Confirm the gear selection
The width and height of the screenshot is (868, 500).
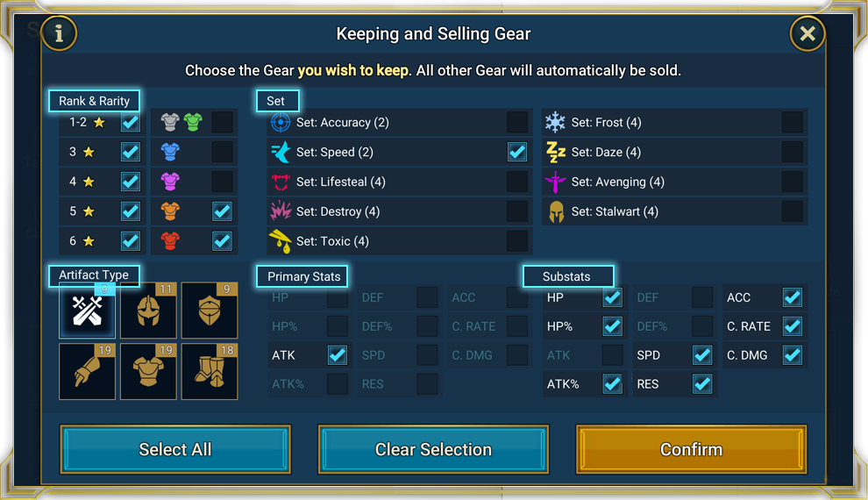(692, 449)
